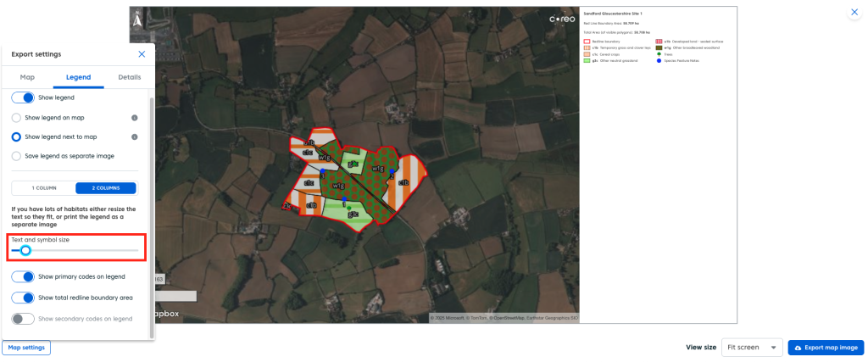Image resolution: width=868 pixels, height=362 pixels.
Task: Toggle Show total redline boundary area
Action: (23, 298)
